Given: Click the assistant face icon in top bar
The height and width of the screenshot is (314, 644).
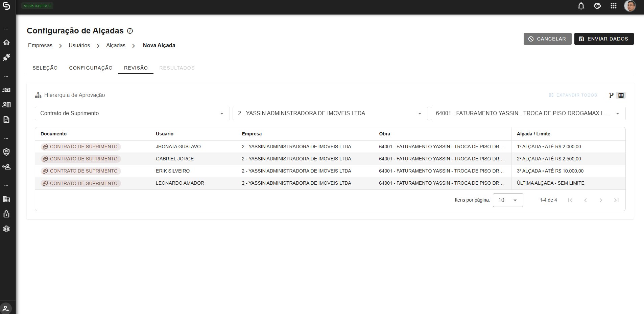Looking at the screenshot, I should [597, 6].
